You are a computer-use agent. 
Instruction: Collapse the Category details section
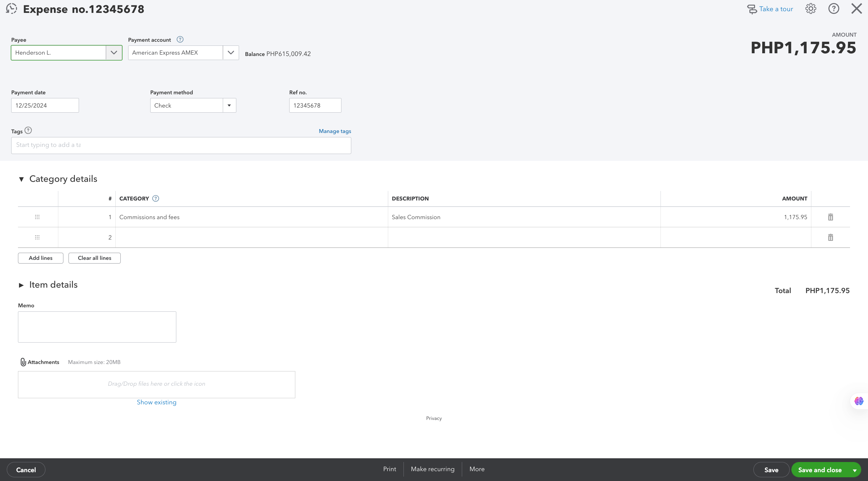click(21, 179)
